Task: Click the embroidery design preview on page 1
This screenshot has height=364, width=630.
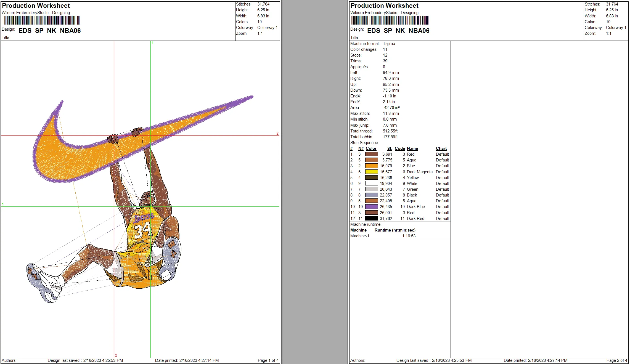Action: [x=140, y=199]
